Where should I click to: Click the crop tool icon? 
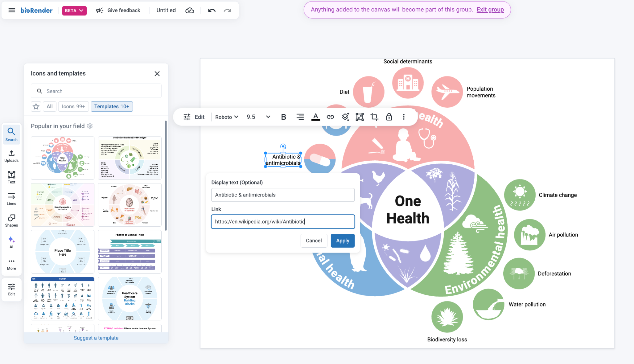pos(374,117)
